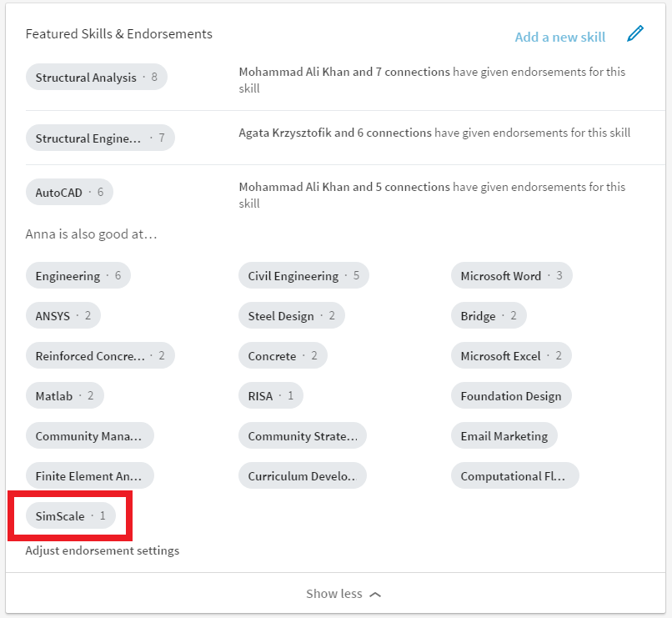Open the SimScale skill pill

[70, 516]
